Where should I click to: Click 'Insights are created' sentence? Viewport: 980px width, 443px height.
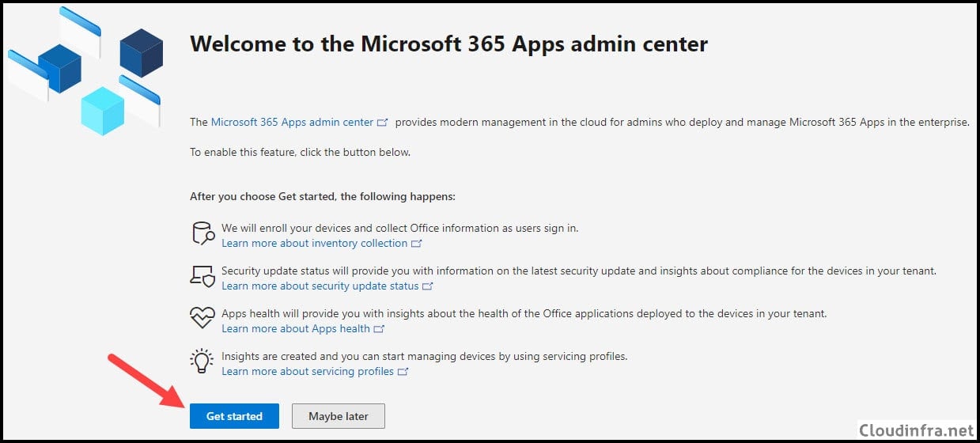click(x=424, y=356)
